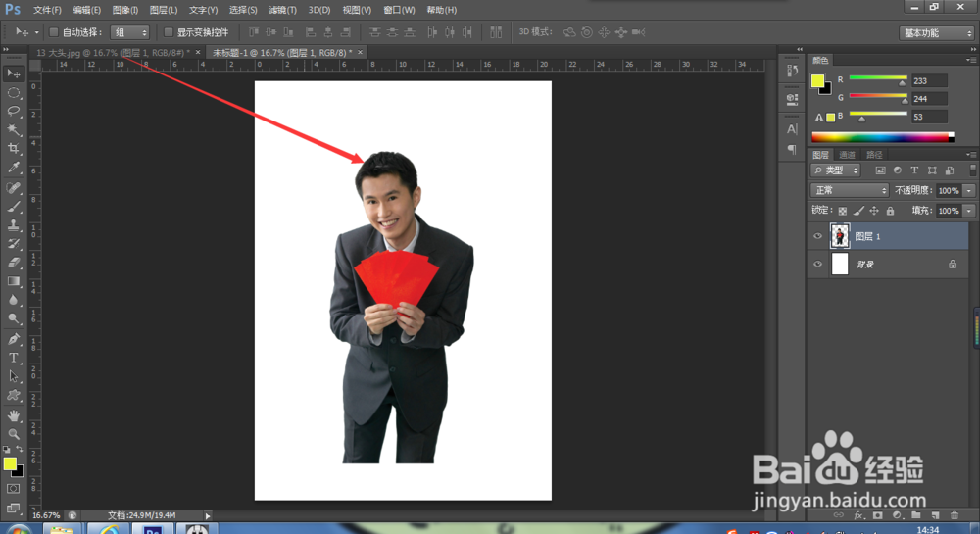
Task: Click foreground color swatch in Color panel
Action: click(x=817, y=80)
